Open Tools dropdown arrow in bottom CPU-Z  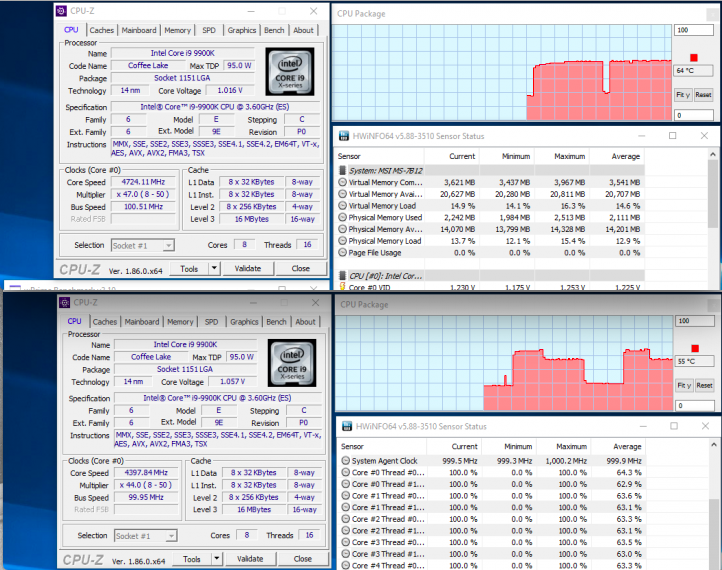216,559
